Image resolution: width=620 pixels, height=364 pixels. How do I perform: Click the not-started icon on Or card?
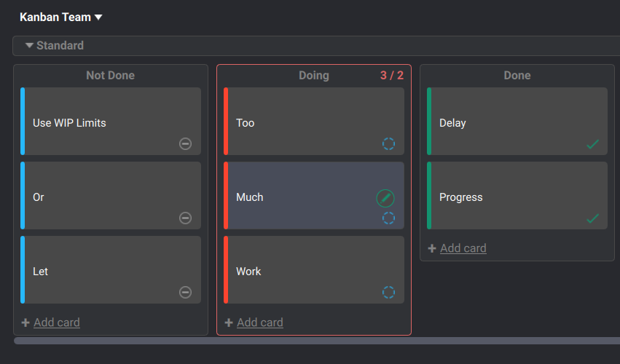(186, 218)
